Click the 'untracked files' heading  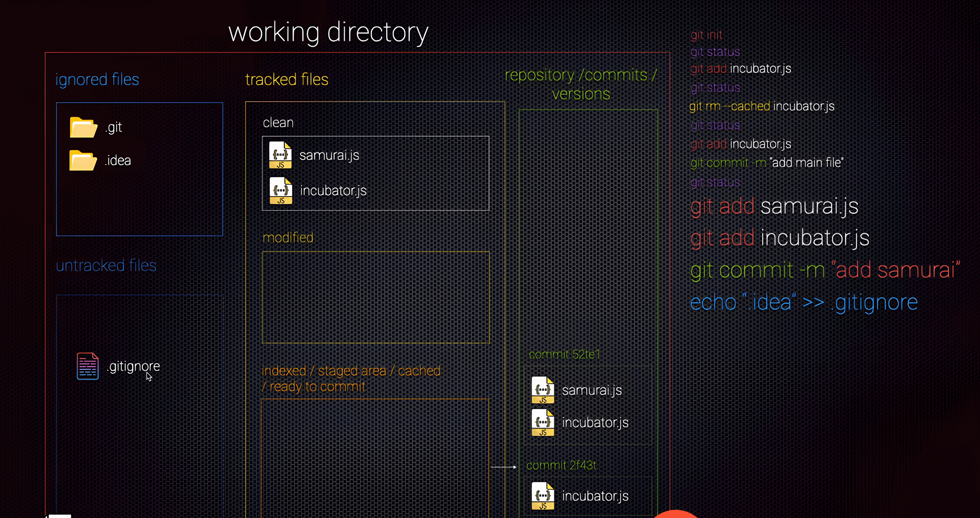tap(106, 266)
